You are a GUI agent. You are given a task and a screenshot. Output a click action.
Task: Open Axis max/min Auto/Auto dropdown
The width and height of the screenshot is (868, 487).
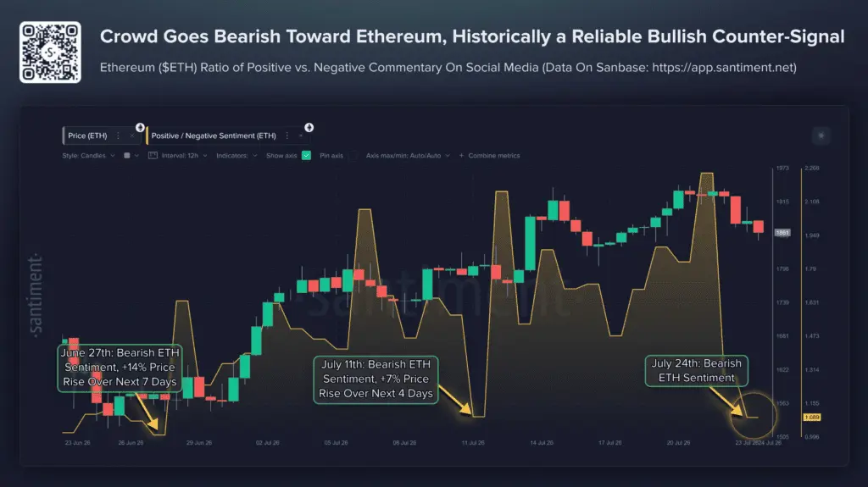pos(408,156)
